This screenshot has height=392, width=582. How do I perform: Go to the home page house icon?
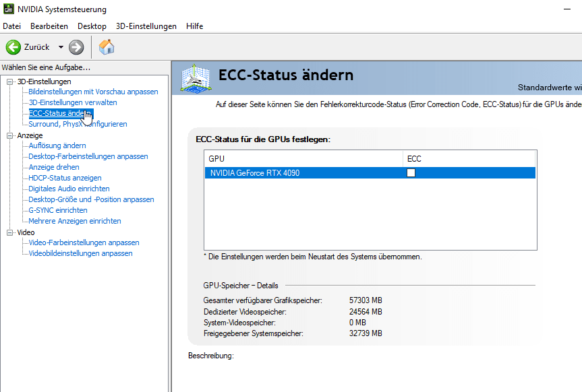(107, 47)
